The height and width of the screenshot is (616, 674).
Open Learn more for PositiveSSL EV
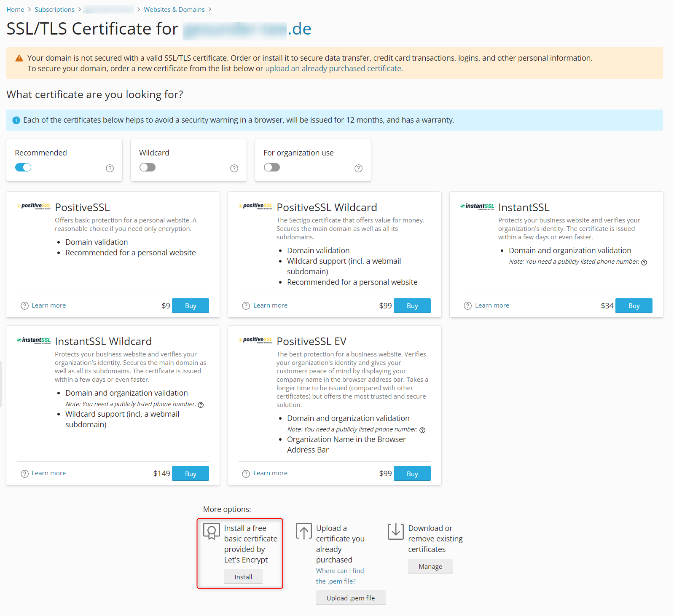270,473
